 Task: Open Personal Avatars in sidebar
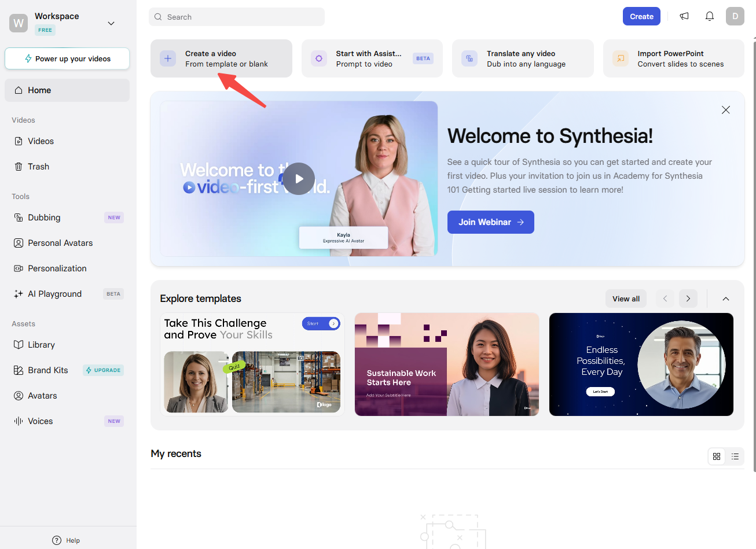pyautogui.click(x=67, y=243)
